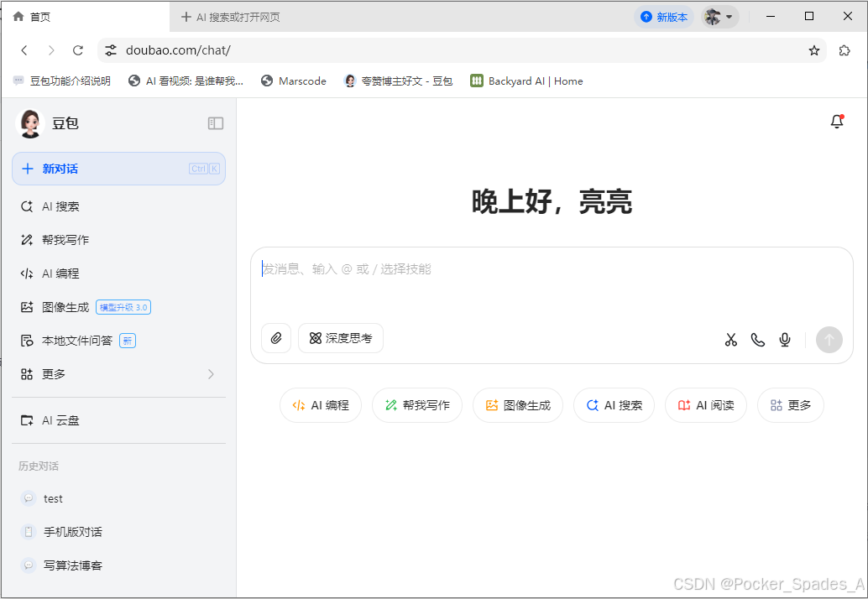
Task: Bookmark this page with star icon
Action: (x=813, y=50)
